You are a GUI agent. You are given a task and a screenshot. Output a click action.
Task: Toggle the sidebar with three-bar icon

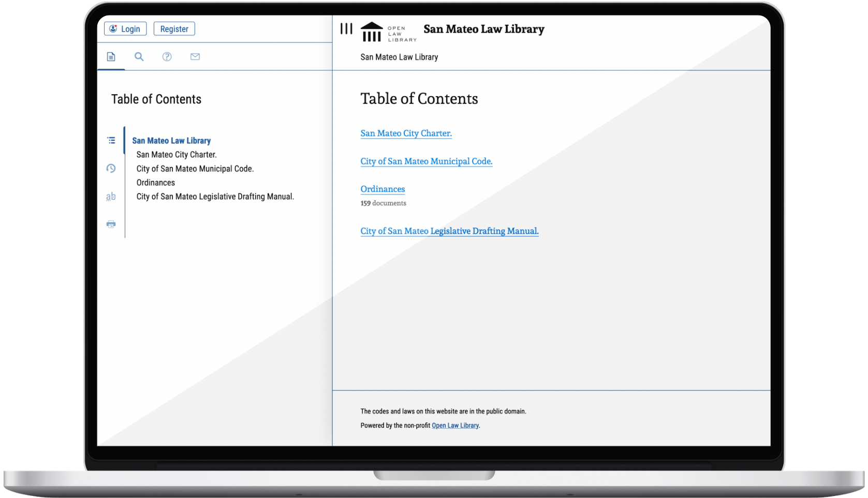tap(346, 29)
